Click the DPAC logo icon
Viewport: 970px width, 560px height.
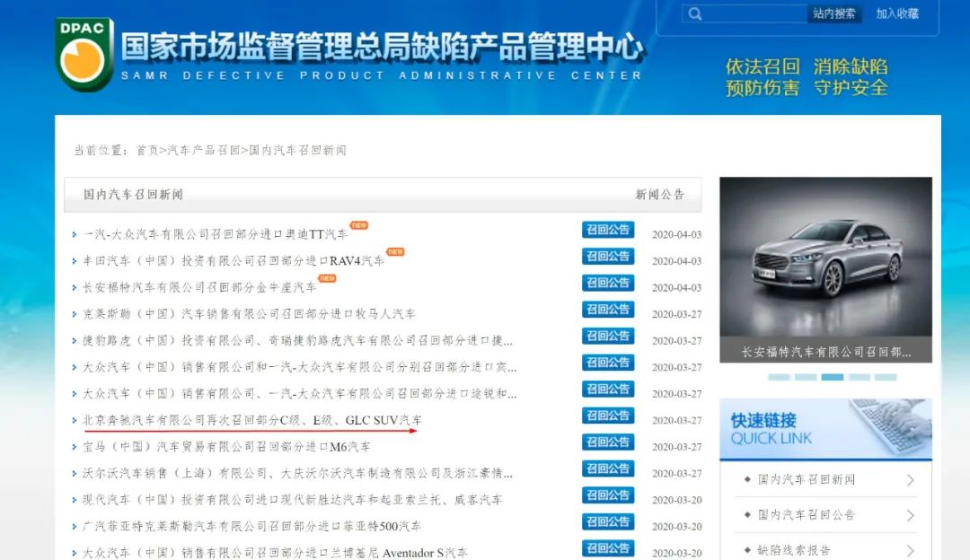pos(84,55)
